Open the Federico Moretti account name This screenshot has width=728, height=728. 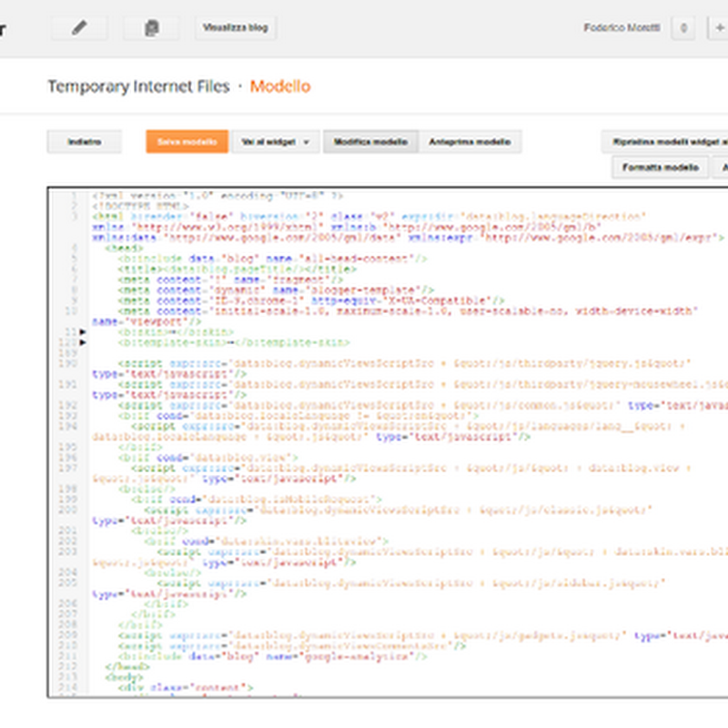[622, 28]
